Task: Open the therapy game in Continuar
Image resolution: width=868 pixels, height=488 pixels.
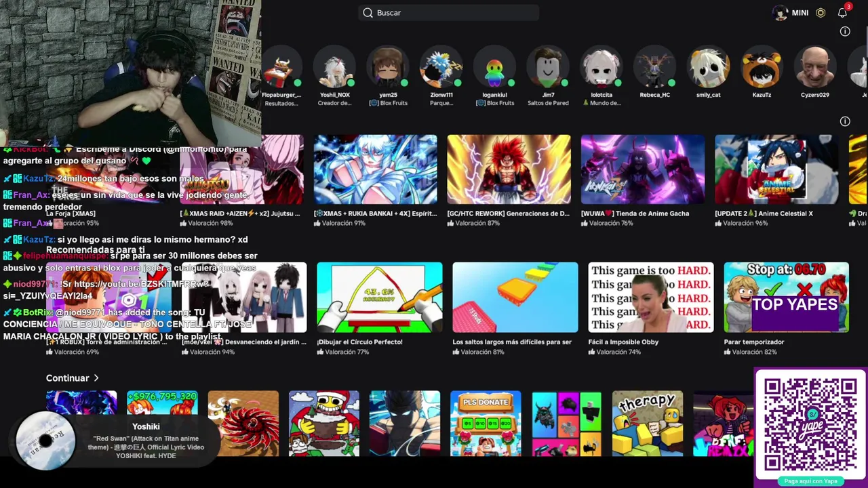Action: (648, 424)
